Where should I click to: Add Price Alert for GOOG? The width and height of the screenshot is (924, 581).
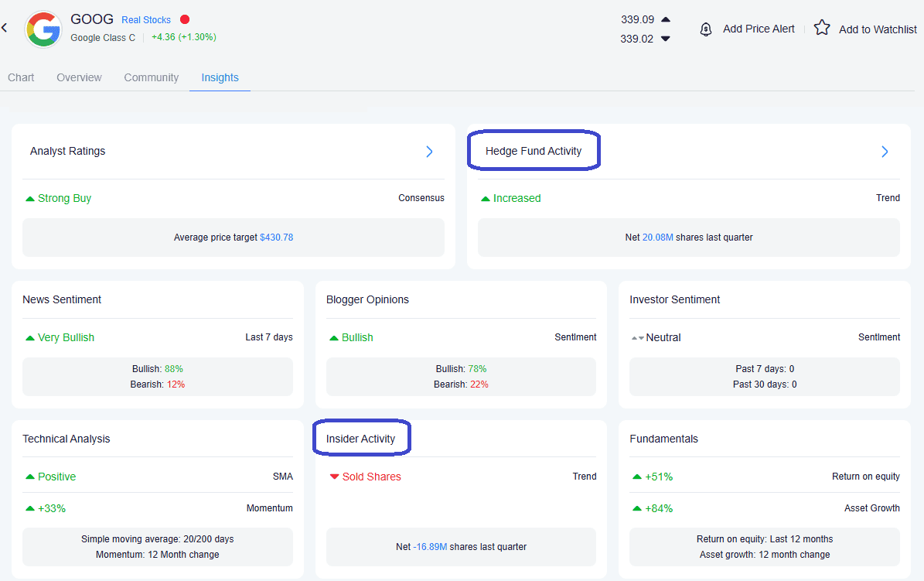click(759, 29)
